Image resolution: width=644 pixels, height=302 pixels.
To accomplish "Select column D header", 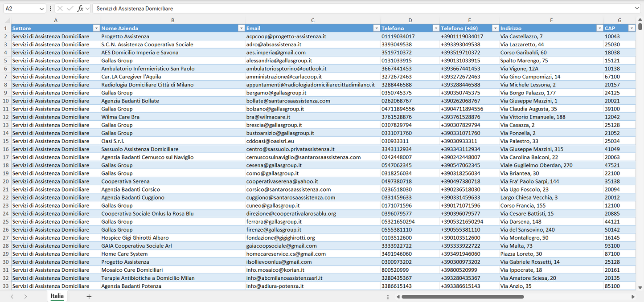I will point(410,20).
